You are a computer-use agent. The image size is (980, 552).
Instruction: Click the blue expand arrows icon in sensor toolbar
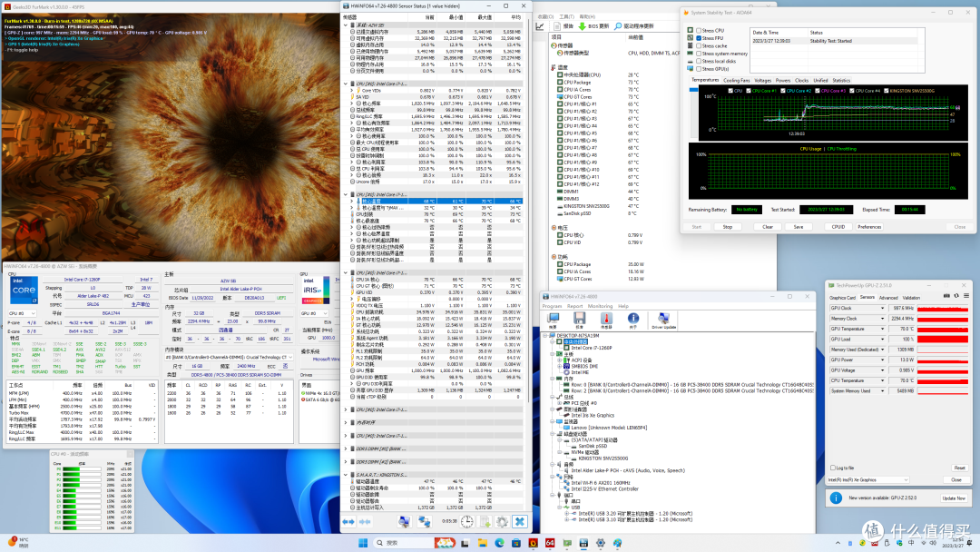(348, 521)
